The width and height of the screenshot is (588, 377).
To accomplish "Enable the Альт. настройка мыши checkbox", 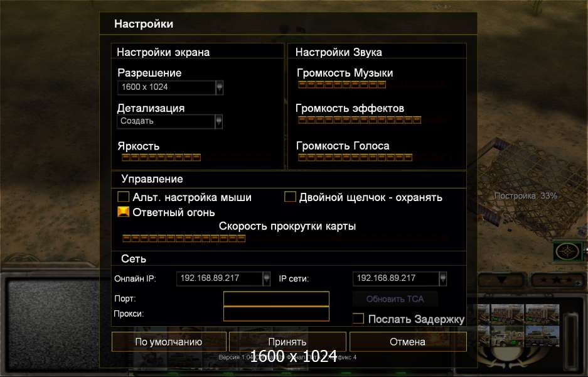I will click(124, 197).
